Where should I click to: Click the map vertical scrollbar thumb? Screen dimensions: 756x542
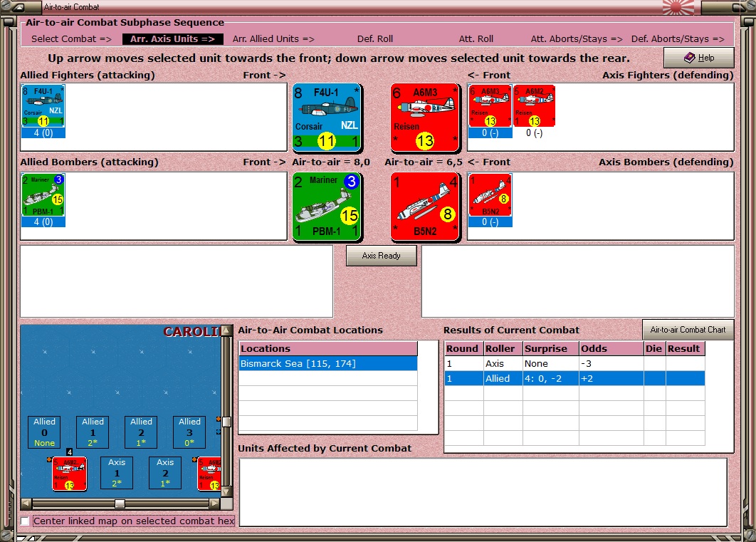(x=226, y=422)
